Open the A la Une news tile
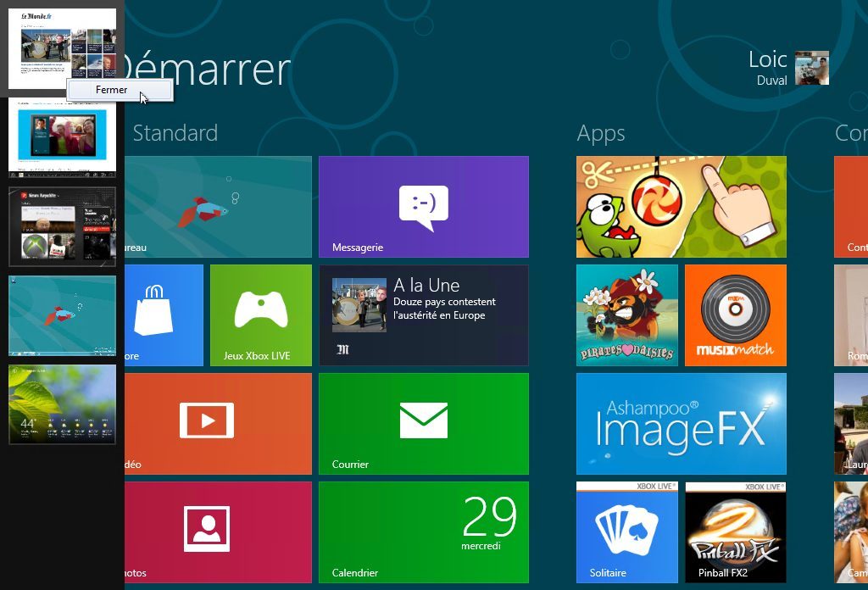The image size is (868, 590). 423,314
